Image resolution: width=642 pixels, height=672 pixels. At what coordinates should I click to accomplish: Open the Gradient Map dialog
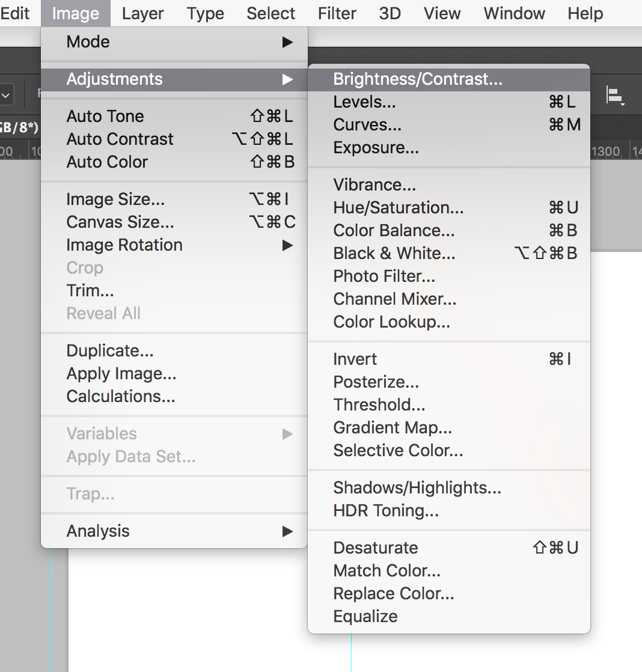click(x=393, y=428)
